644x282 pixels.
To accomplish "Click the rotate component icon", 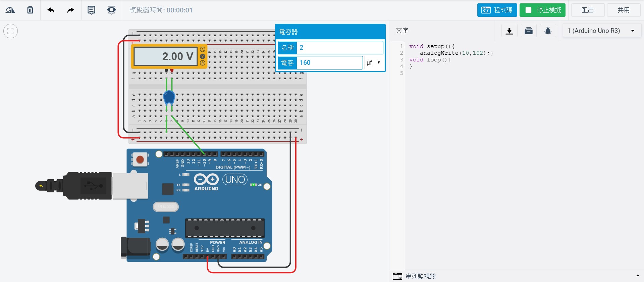I will tap(10, 10).
